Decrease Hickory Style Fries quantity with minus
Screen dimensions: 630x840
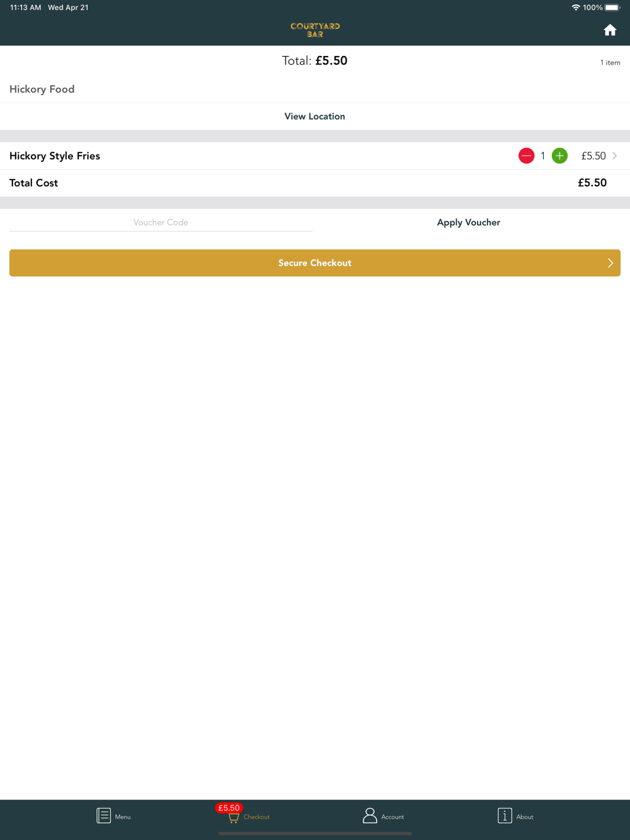tap(527, 156)
